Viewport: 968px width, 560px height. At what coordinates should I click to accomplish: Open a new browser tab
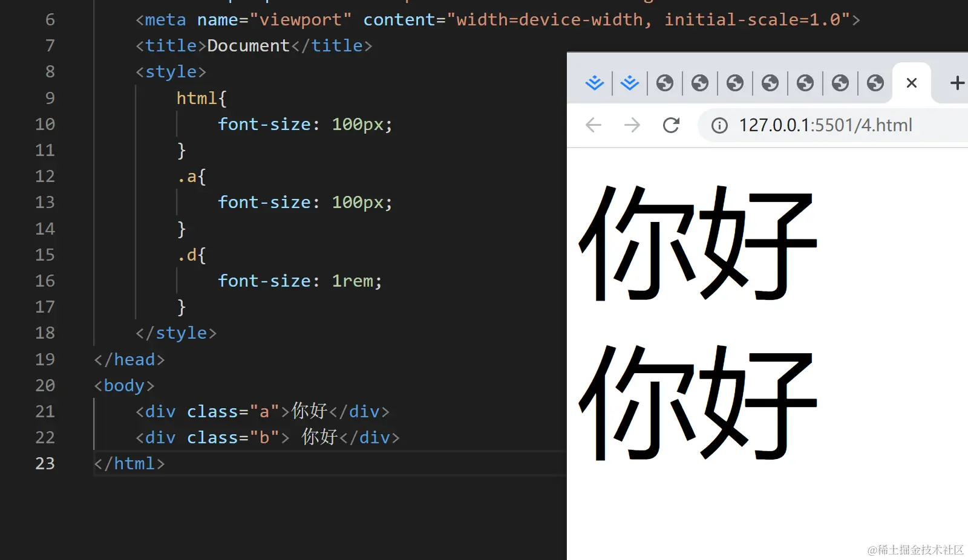[957, 83]
